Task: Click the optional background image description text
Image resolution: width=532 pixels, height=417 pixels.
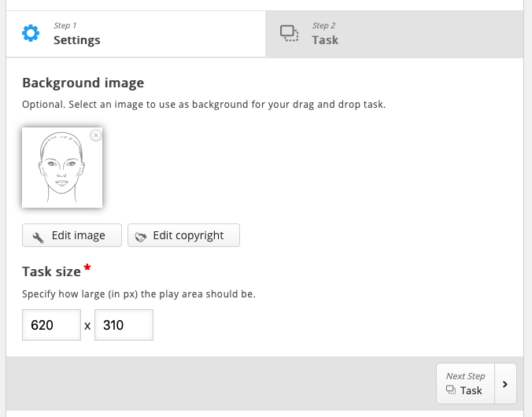Action: 204,104
